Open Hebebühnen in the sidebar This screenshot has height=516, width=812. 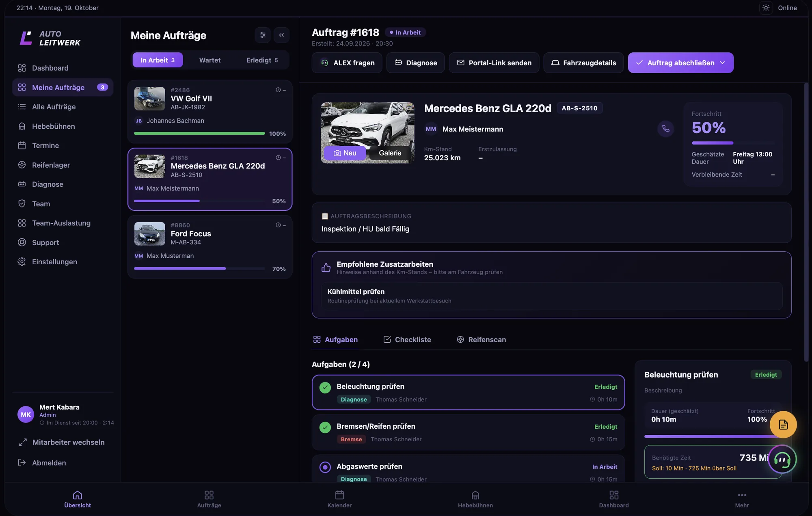pyautogui.click(x=63, y=126)
